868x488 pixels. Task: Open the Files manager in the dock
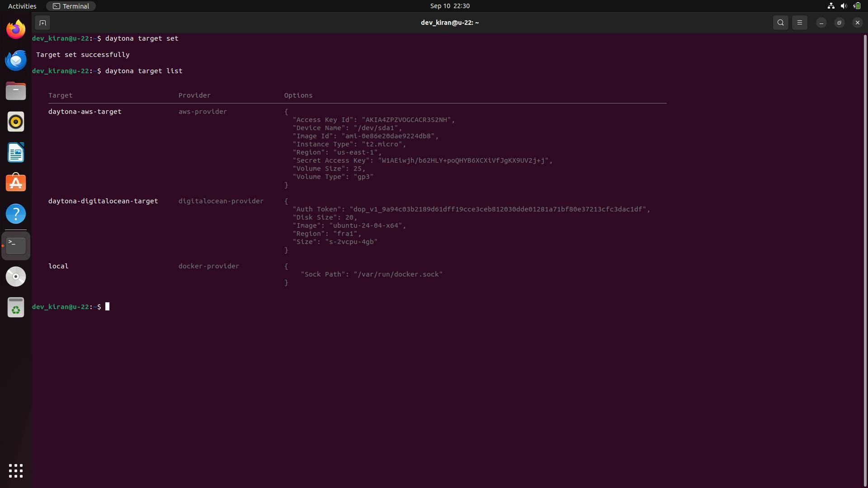pyautogui.click(x=16, y=91)
